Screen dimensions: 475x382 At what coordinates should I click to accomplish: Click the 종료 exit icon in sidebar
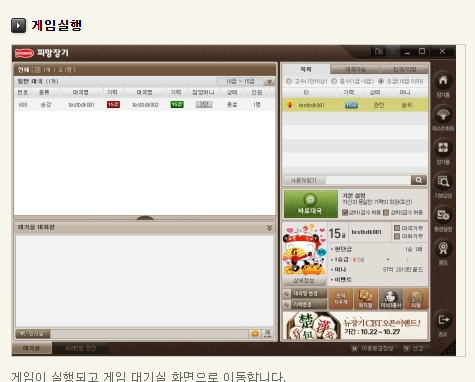tap(443, 320)
